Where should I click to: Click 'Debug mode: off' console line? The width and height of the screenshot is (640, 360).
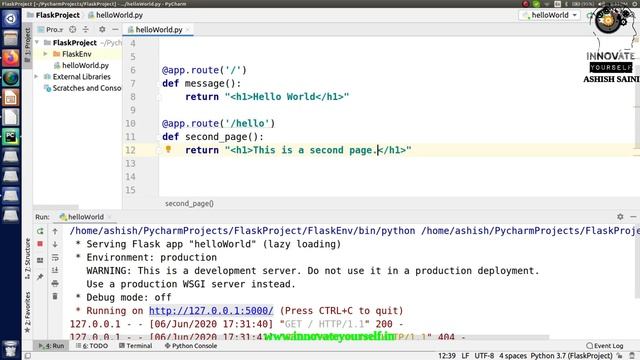coord(124,297)
